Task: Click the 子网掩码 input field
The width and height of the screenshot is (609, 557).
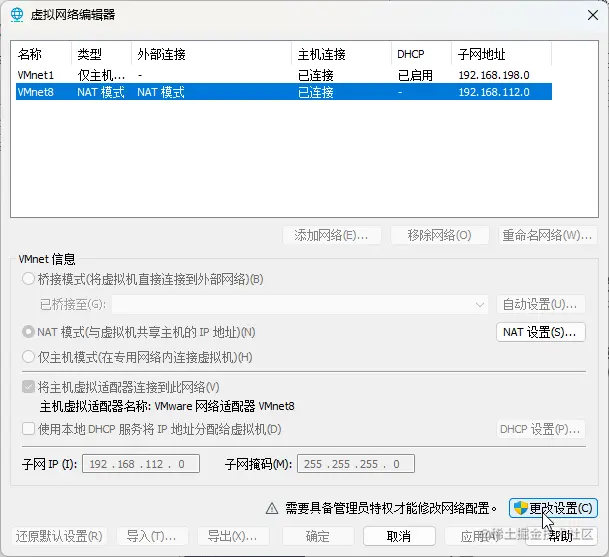Action: (x=356, y=464)
